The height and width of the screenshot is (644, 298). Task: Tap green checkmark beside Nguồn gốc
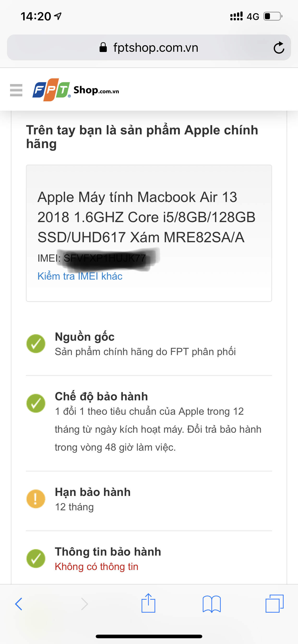point(36,344)
